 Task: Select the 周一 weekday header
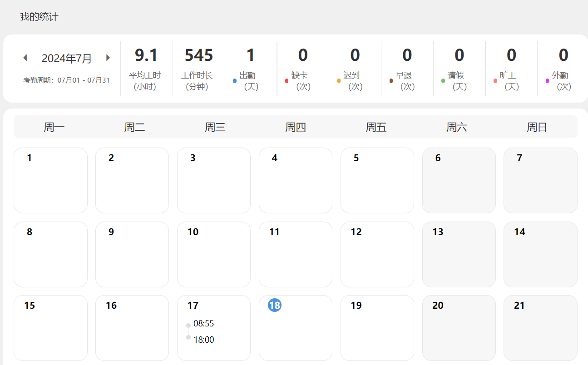point(54,127)
